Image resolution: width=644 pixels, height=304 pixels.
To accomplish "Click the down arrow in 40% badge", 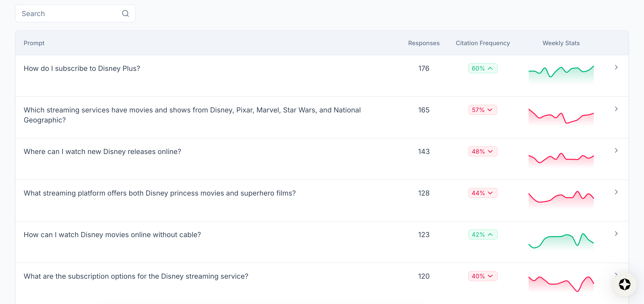I will pos(490,276).
